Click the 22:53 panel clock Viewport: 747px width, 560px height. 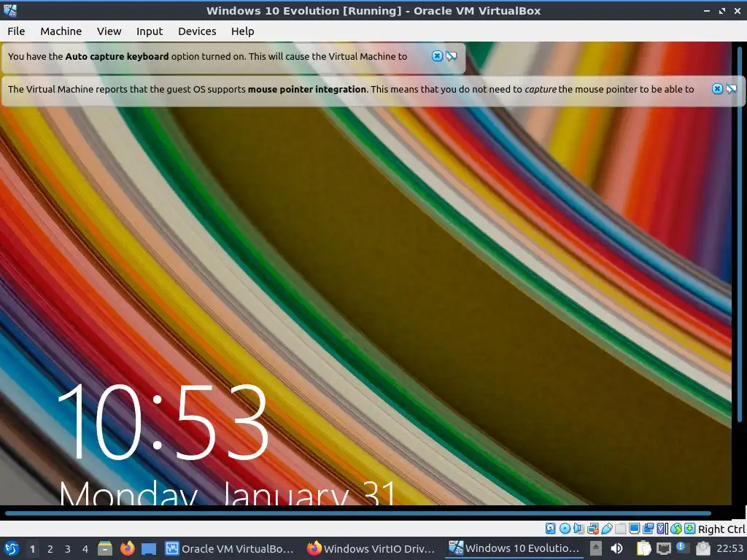(729, 548)
